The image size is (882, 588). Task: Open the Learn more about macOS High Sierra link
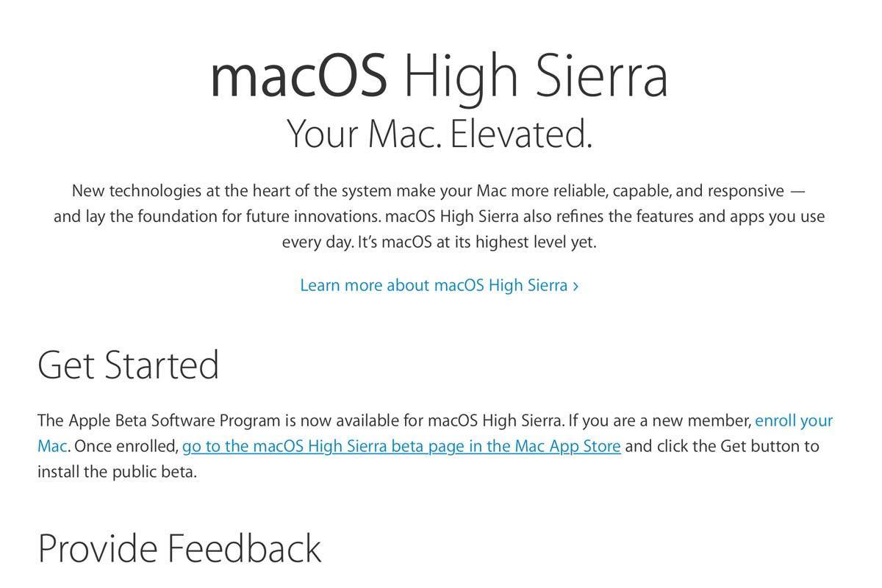pyautogui.click(x=440, y=285)
